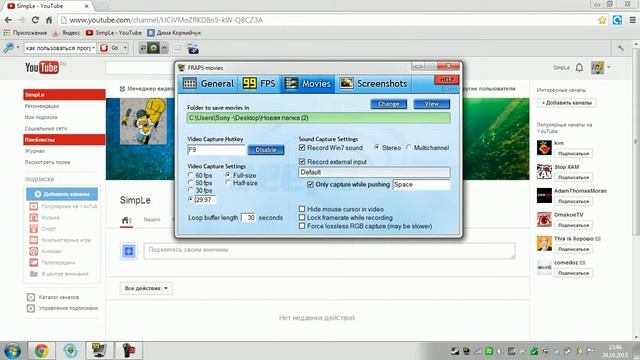Click the yellow 99 FPS icon
The height and width of the screenshot is (360, 640).
point(249,83)
